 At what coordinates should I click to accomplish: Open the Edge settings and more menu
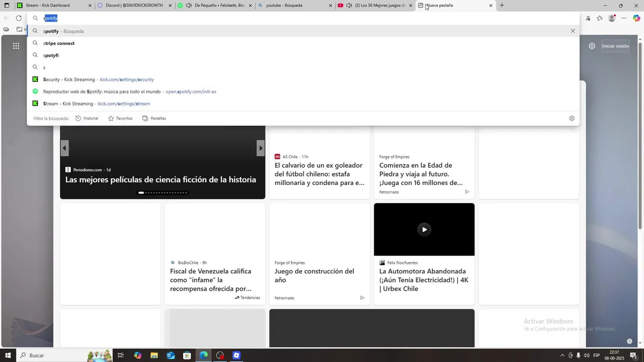coord(624,18)
